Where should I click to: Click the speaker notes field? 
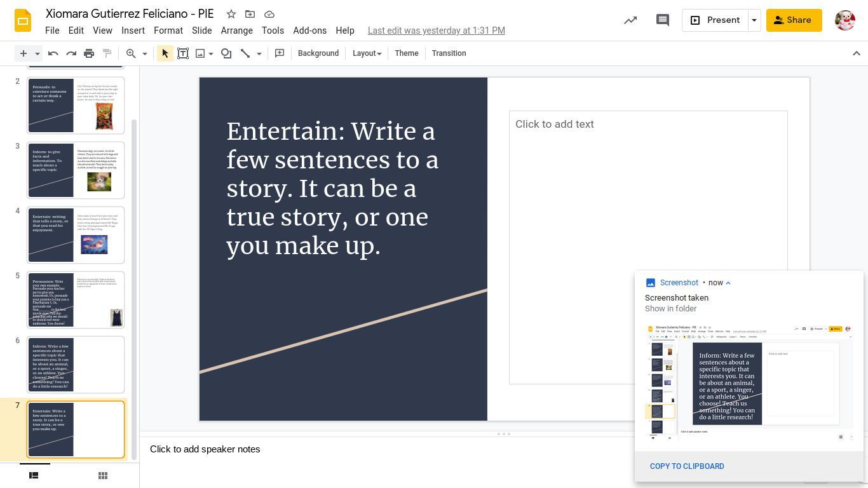coord(381,449)
